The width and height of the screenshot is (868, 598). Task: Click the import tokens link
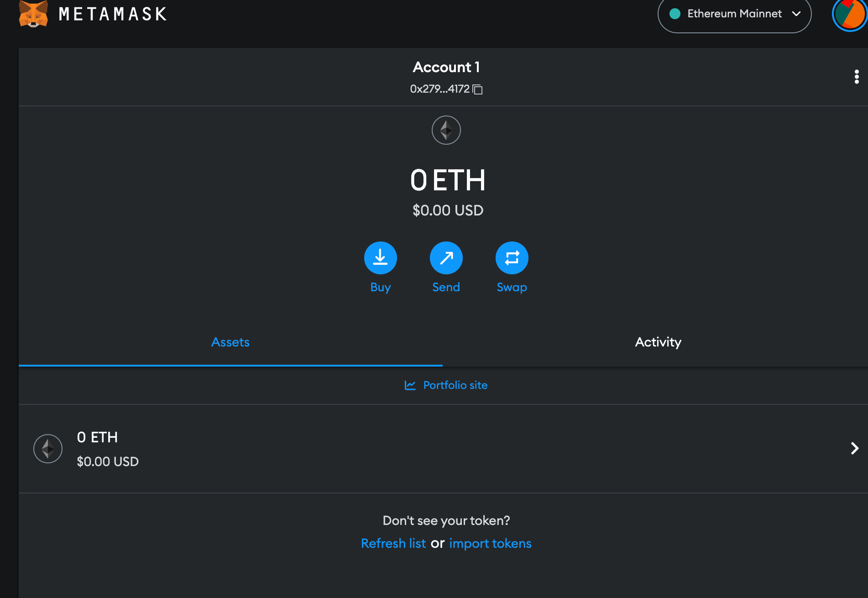[x=490, y=543]
